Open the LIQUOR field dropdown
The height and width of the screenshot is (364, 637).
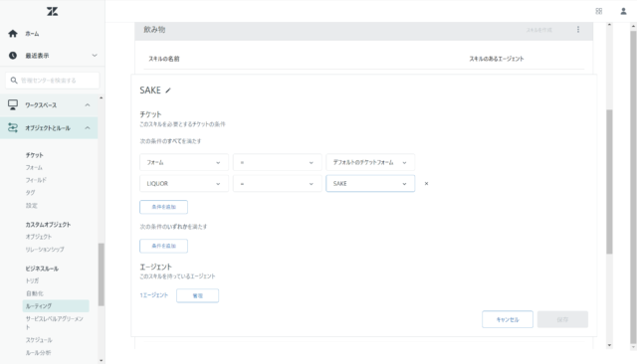pos(184,183)
